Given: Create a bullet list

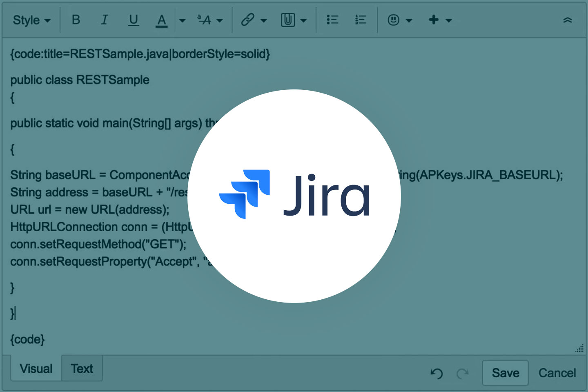Looking at the screenshot, I should click(333, 20).
